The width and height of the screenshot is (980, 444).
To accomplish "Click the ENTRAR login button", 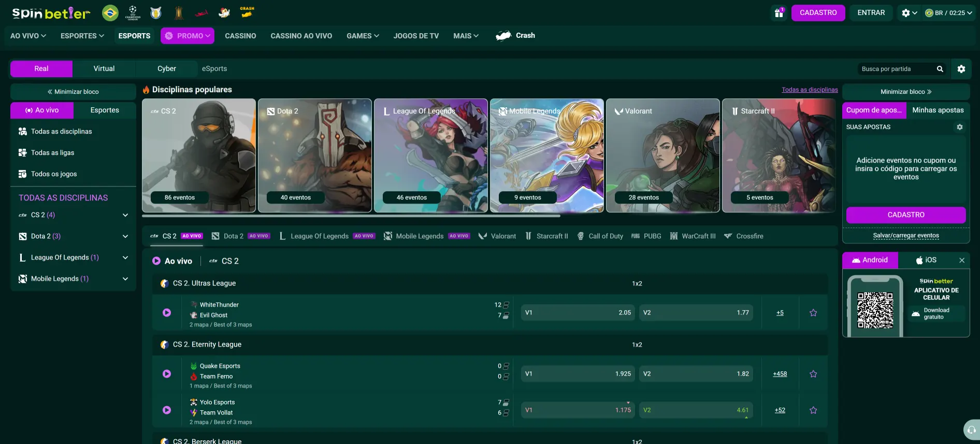I will tap(871, 13).
